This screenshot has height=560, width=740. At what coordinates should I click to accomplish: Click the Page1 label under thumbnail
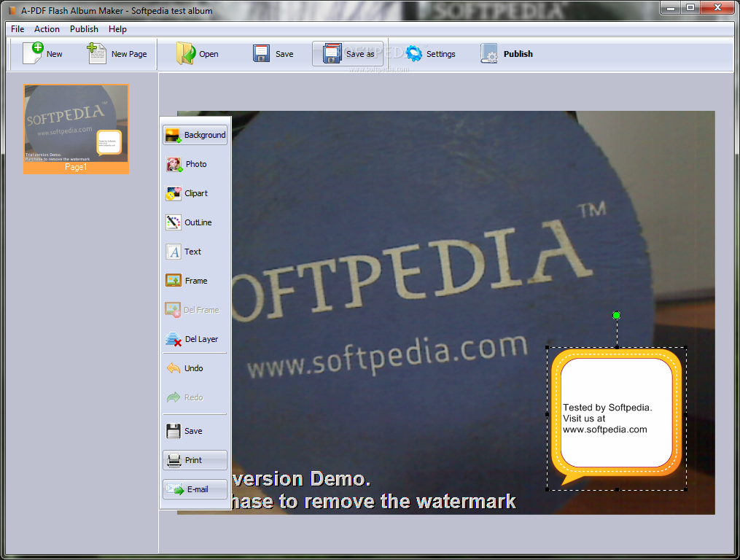[x=76, y=167]
